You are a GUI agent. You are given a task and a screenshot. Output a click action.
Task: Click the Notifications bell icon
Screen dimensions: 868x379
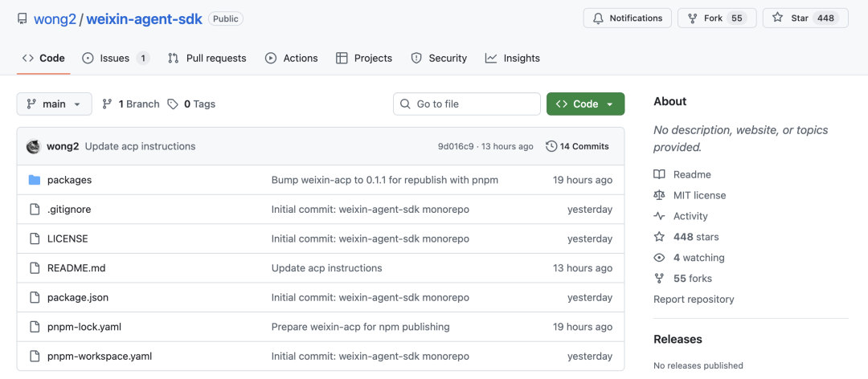pyautogui.click(x=598, y=18)
